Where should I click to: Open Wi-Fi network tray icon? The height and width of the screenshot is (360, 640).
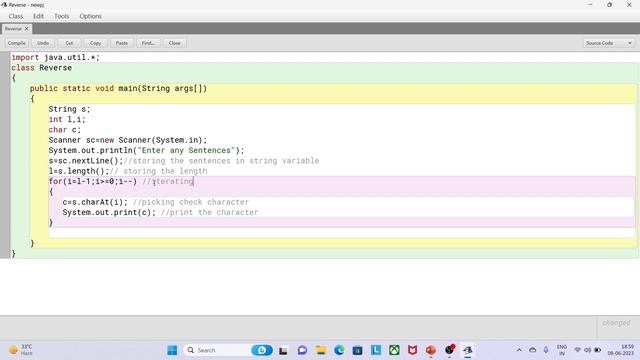578,350
